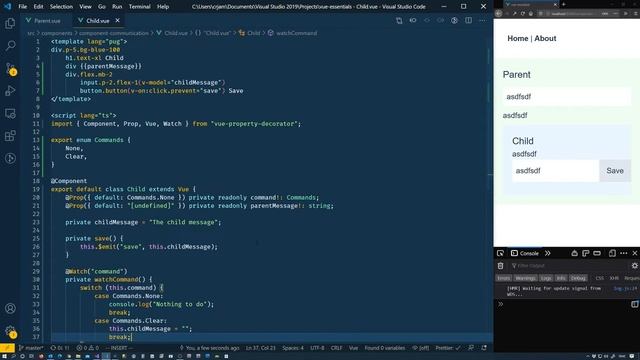Open editor More Actions ellipsis
This screenshot has height=360, width=640.
[x=482, y=20]
